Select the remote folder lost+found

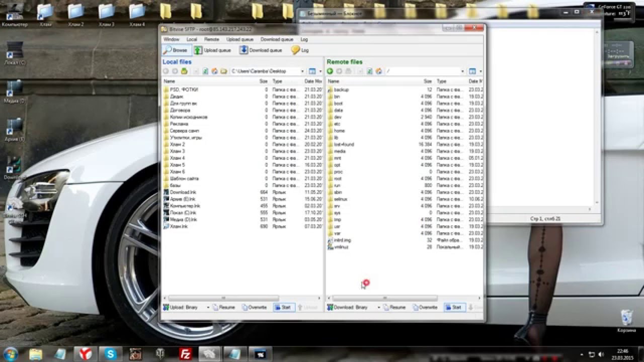click(x=344, y=144)
